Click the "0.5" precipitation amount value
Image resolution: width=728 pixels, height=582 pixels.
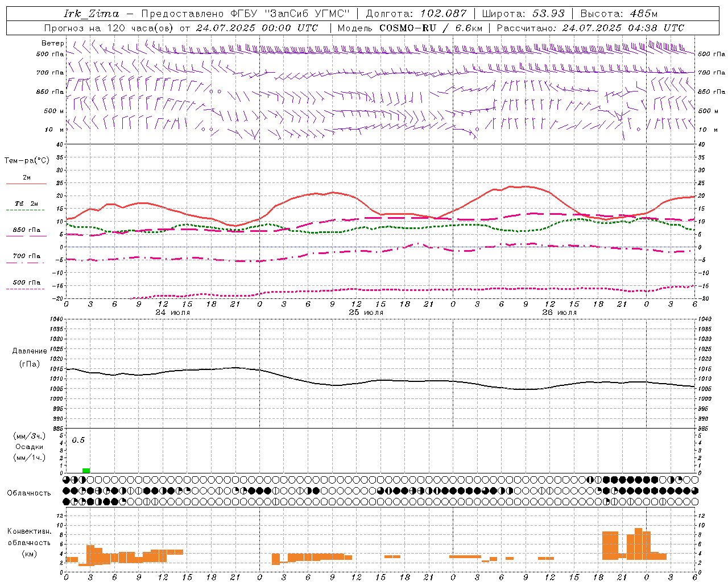click(x=78, y=440)
